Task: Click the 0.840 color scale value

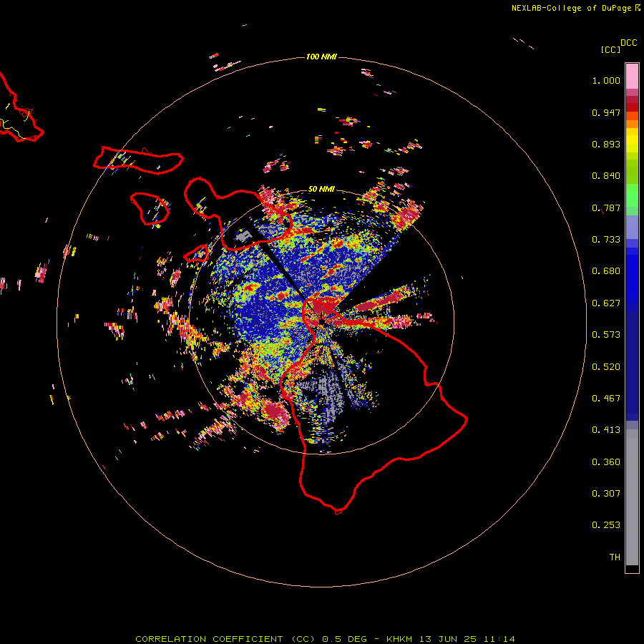Action: [606, 176]
